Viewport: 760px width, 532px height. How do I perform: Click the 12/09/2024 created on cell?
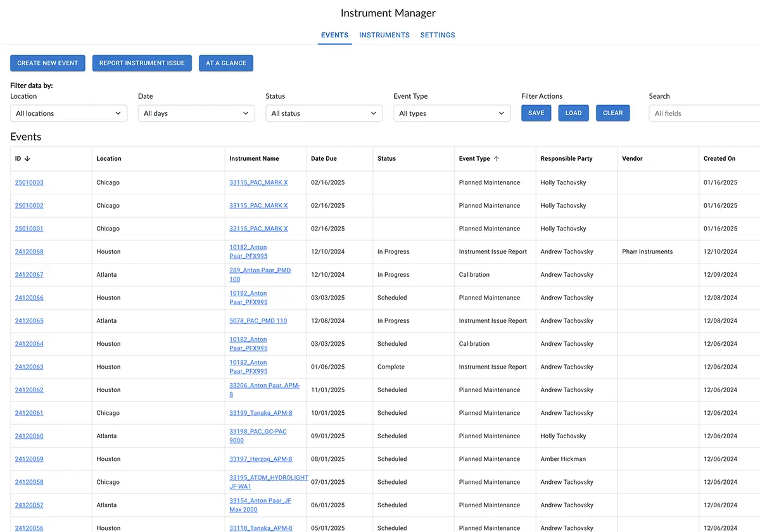tap(721, 275)
